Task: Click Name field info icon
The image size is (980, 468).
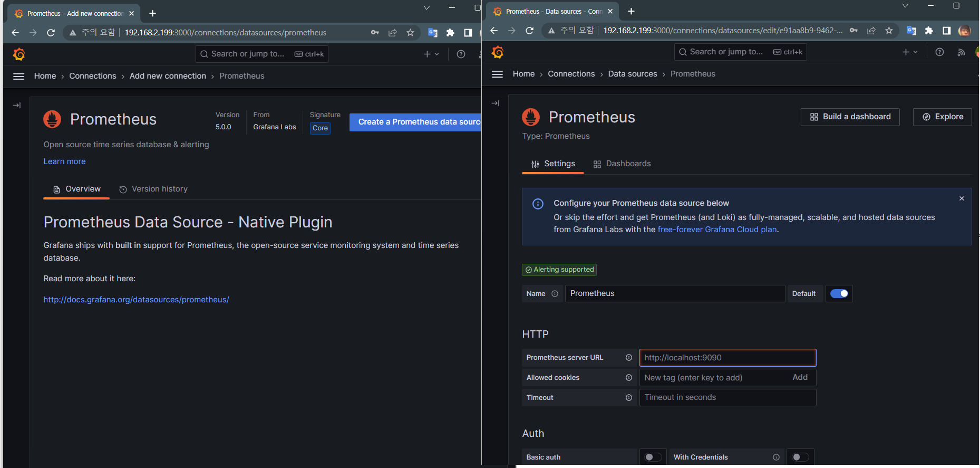Action: pyautogui.click(x=555, y=294)
